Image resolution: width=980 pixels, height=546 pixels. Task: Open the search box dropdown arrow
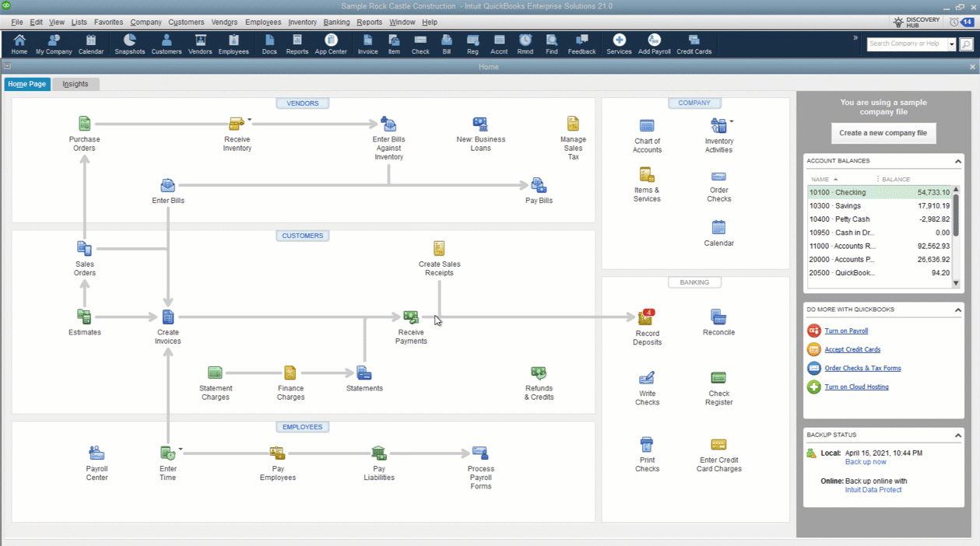951,44
